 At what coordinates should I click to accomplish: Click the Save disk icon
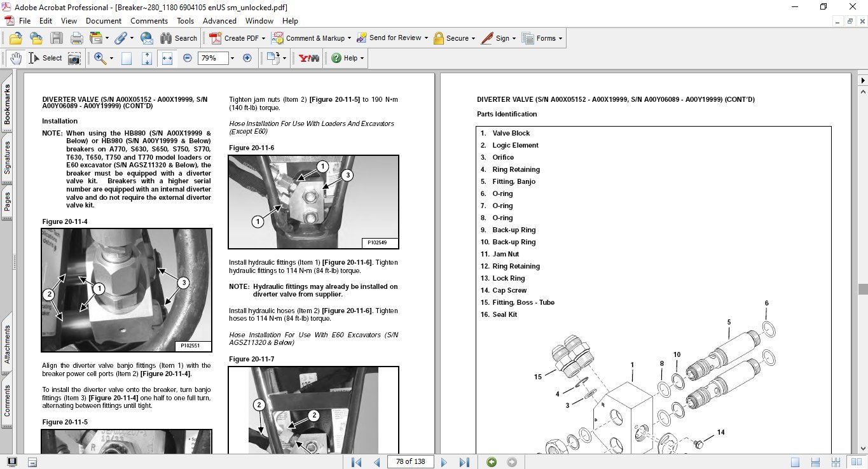(x=56, y=38)
